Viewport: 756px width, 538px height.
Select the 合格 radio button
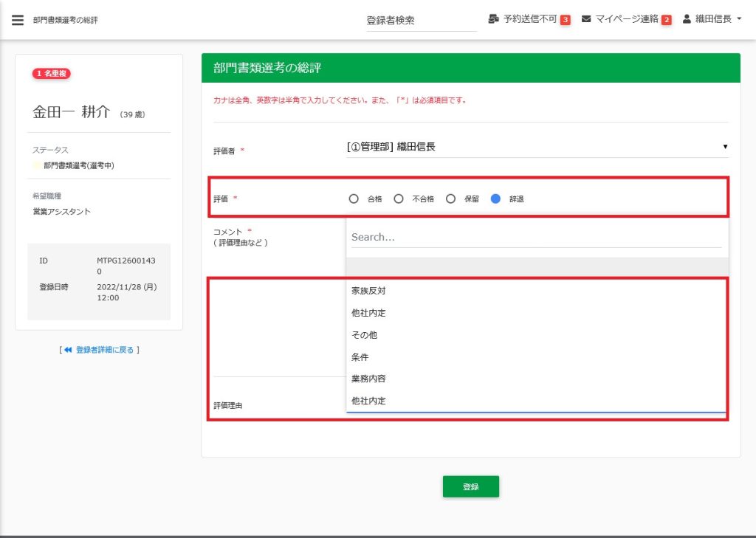pos(354,199)
